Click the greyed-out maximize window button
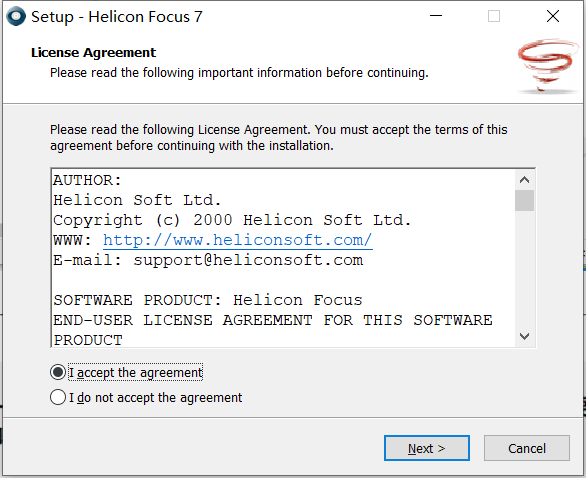586x478 pixels. point(494,16)
